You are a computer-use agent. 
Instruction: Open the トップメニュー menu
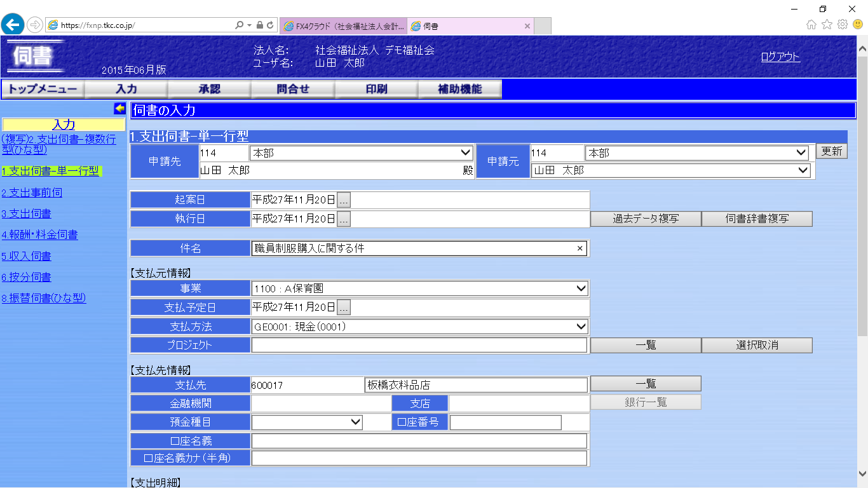[x=43, y=90]
